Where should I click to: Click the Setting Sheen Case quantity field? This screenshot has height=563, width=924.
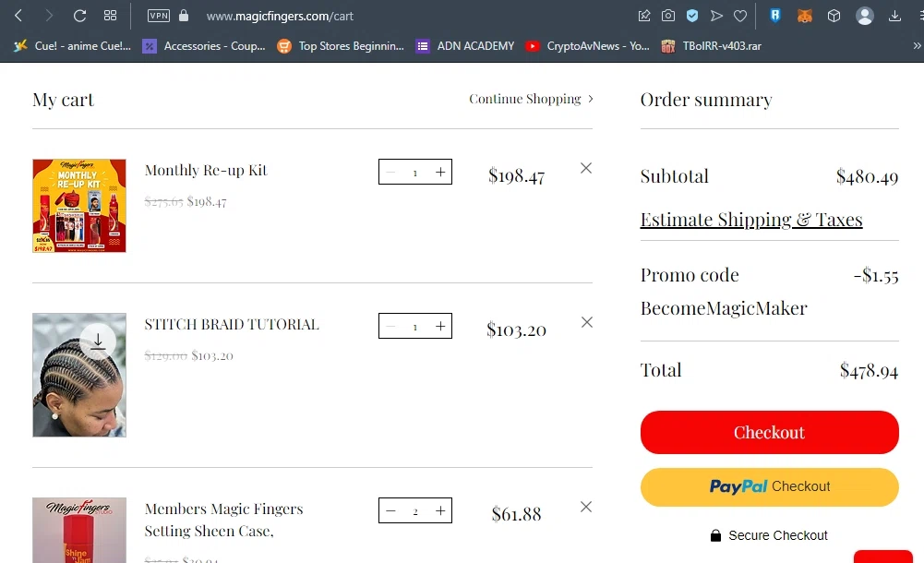click(x=415, y=510)
